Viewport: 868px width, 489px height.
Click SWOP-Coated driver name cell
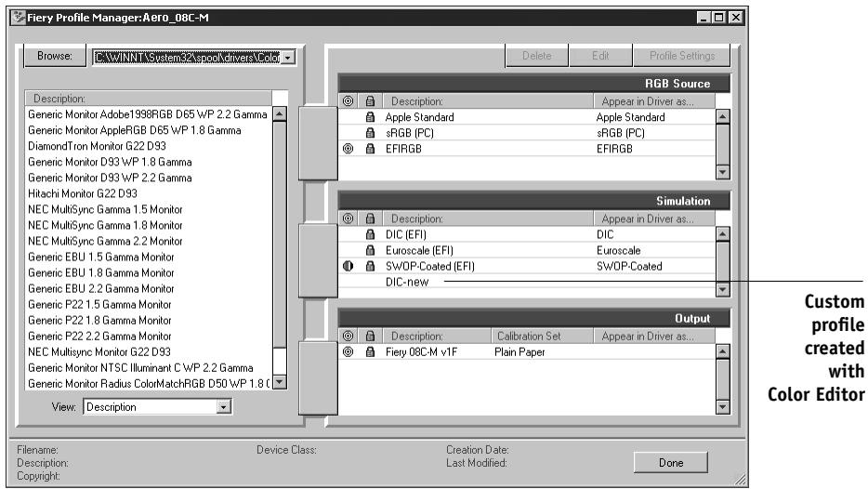629,266
